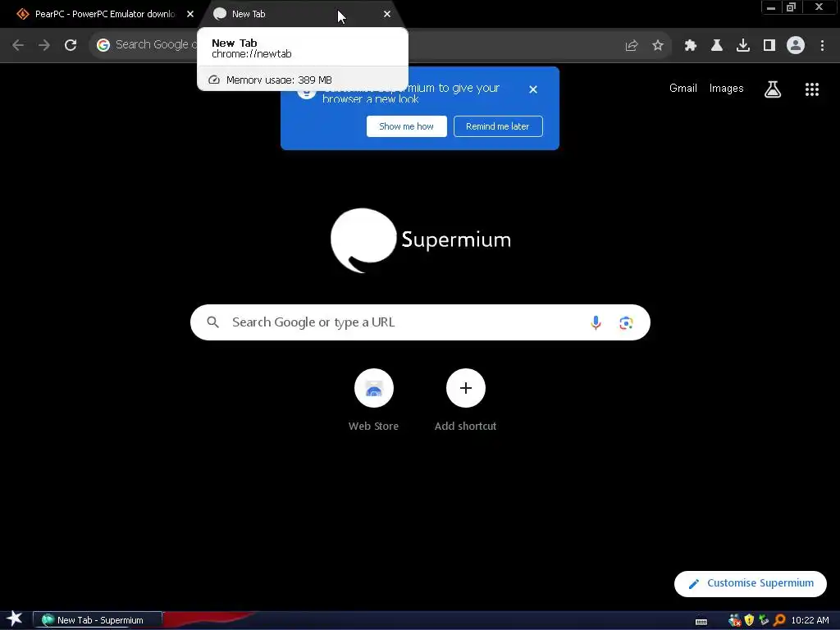Viewport: 840px width, 630px height.
Task: Click the magnifier icon in search box
Action: [213, 322]
